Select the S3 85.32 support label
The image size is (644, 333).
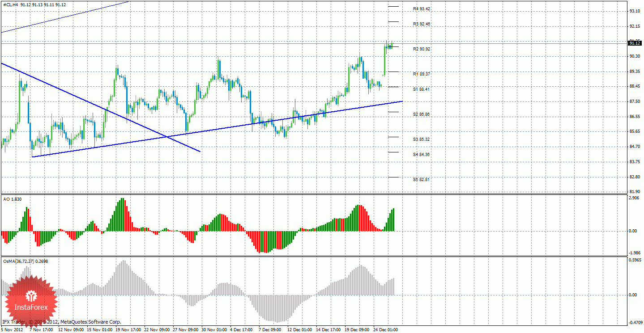click(x=422, y=139)
